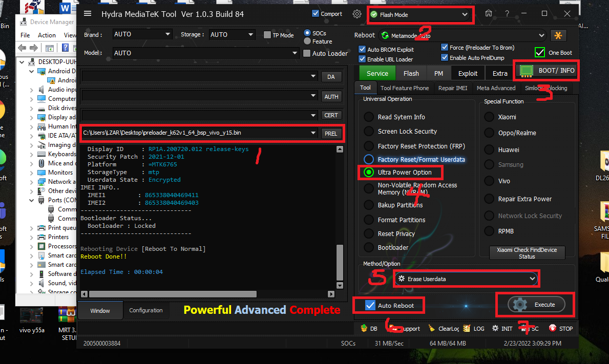The height and width of the screenshot is (364, 609).
Task: Switch to the PM tab
Action: click(438, 73)
